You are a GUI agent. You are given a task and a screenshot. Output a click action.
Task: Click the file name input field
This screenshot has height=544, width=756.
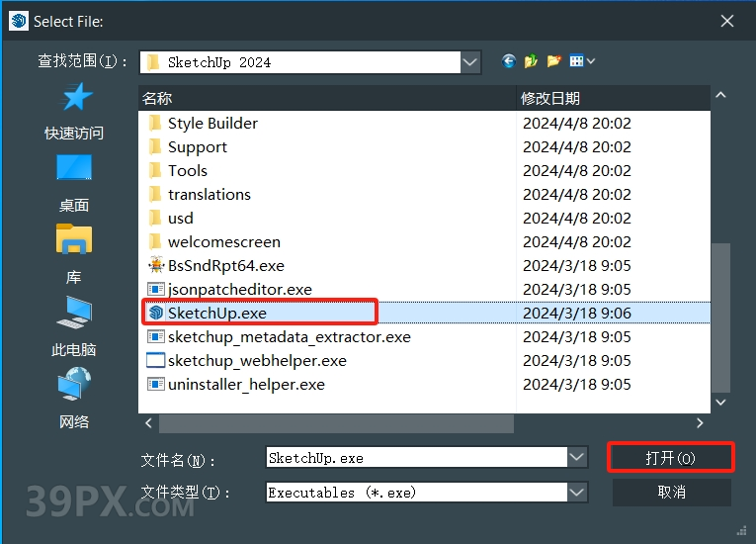417,458
